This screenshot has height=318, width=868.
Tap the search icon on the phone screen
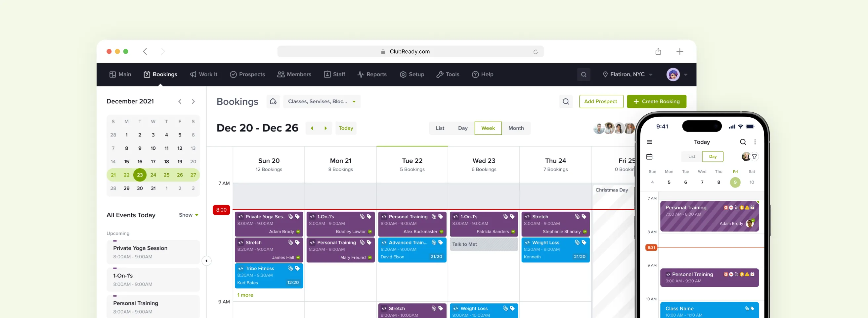pos(743,142)
